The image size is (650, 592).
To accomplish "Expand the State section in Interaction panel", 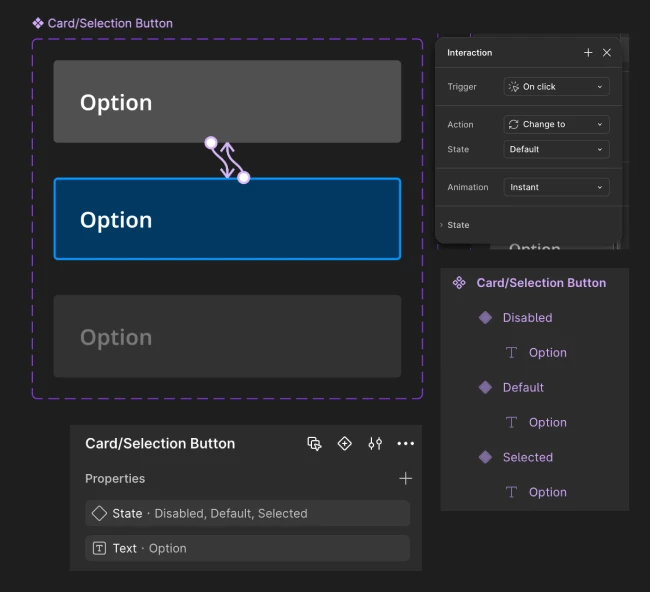I will pyautogui.click(x=441, y=225).
